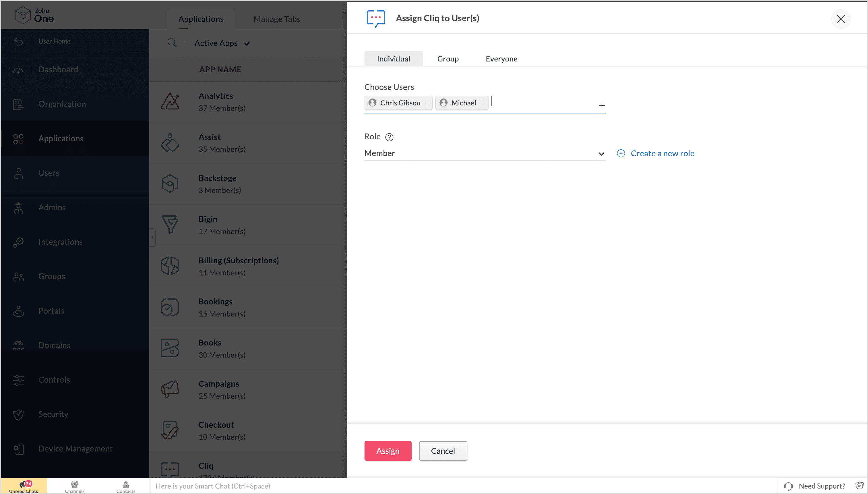This screenshot has width=868, height=494.
Task: Click the Assign button
Action: pyautogui.click(x=388, y=451)
